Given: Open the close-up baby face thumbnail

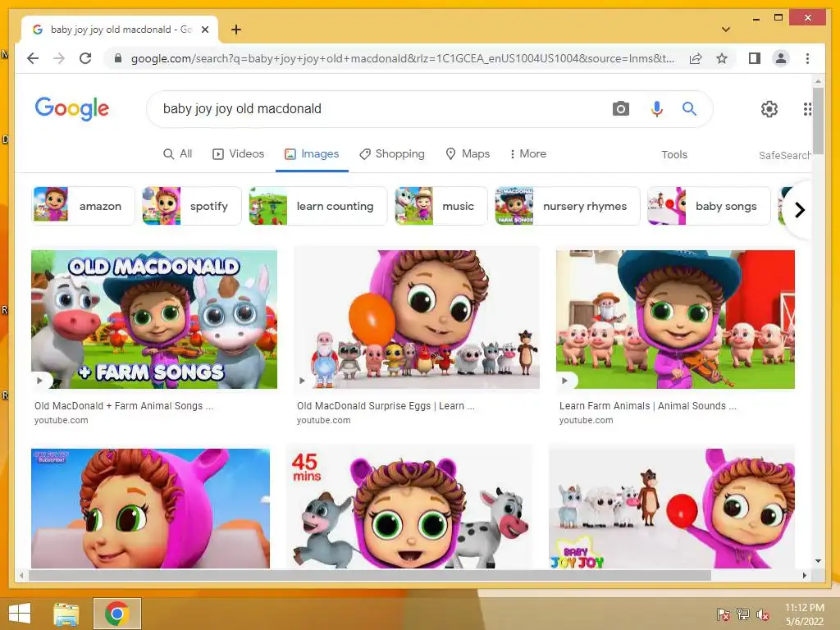Looking at the screenshot, I should click(151, 509).
